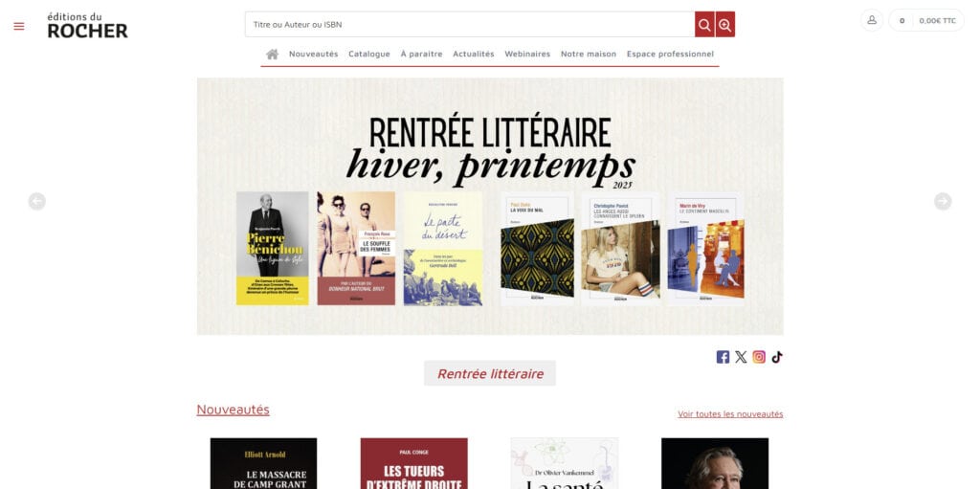Go to home via house icon
Screen dimensions: 980x489
pos(272,54)
